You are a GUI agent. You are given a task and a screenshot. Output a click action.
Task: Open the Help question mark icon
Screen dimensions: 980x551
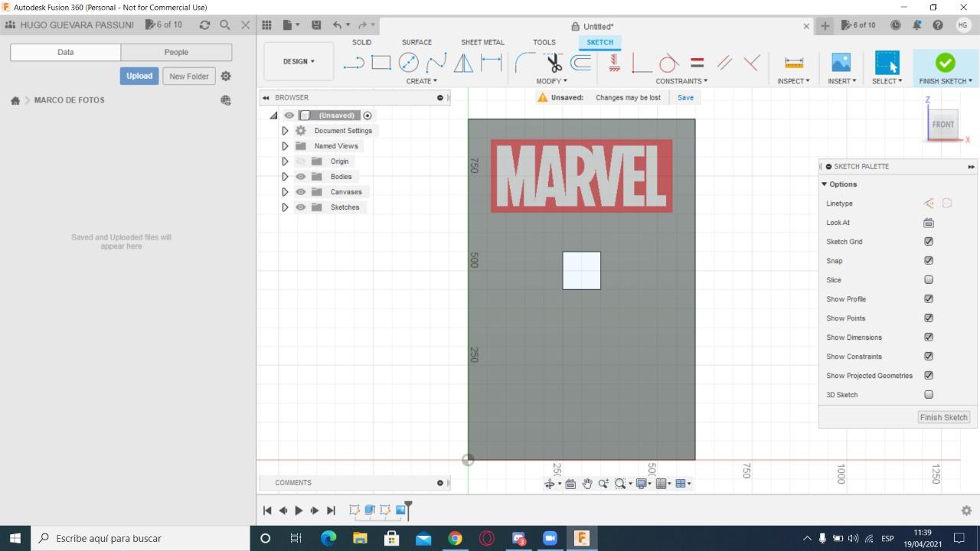[938, 25]
